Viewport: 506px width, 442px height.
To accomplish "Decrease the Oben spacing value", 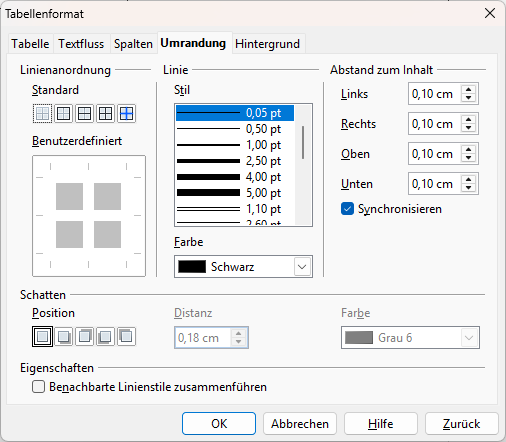I will coord(469,158).
